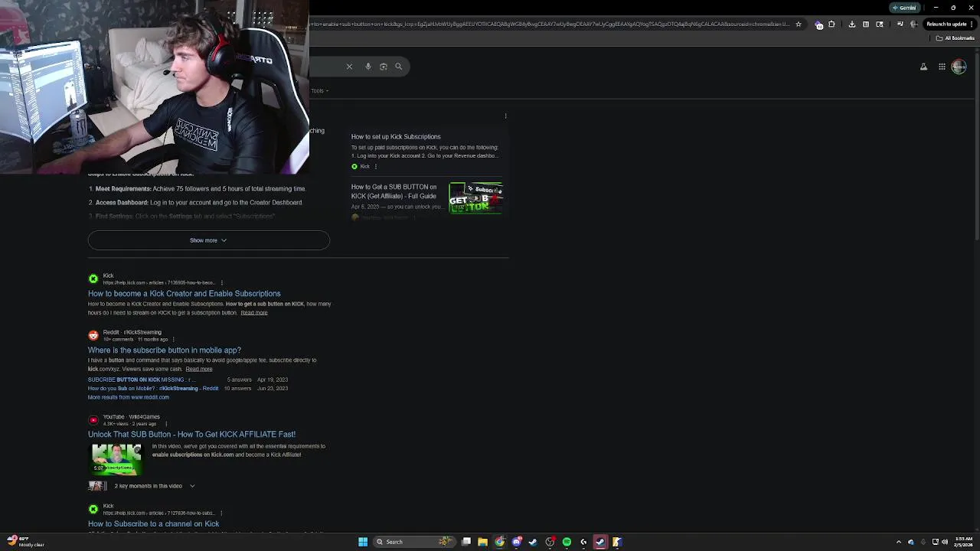Bookmark this page with the star icon
This screenshot has height=551, width=980.
point(799,24)
